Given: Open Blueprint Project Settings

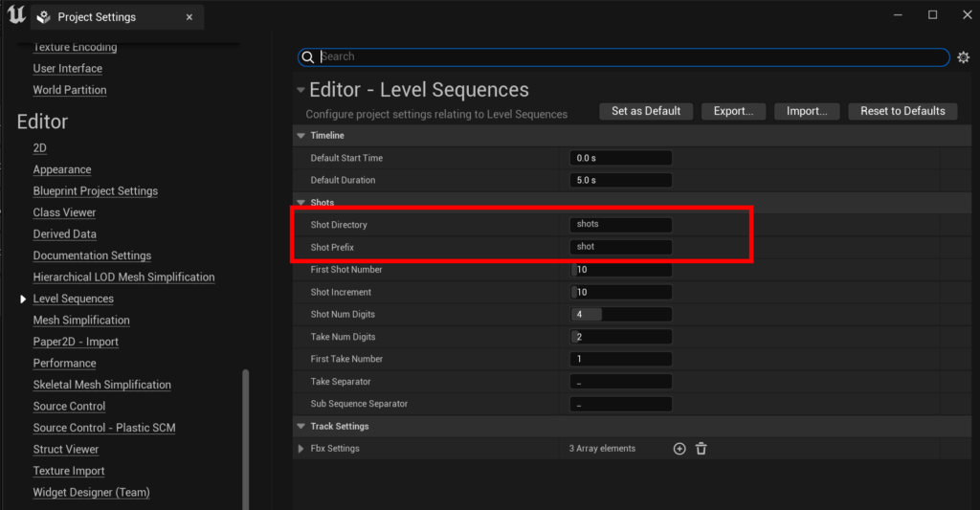Looking at the screenshot, I should click(x=95, y=191).
